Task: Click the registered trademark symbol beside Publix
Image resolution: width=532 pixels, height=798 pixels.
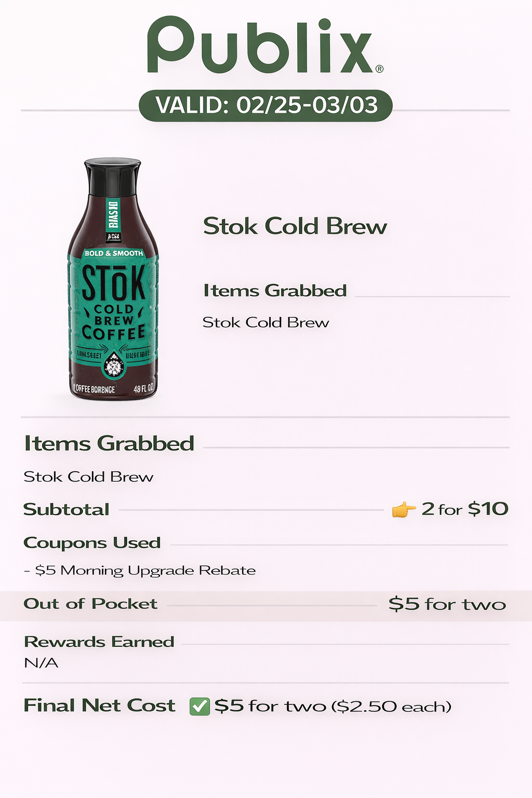Action: click(x=379, y=69)
